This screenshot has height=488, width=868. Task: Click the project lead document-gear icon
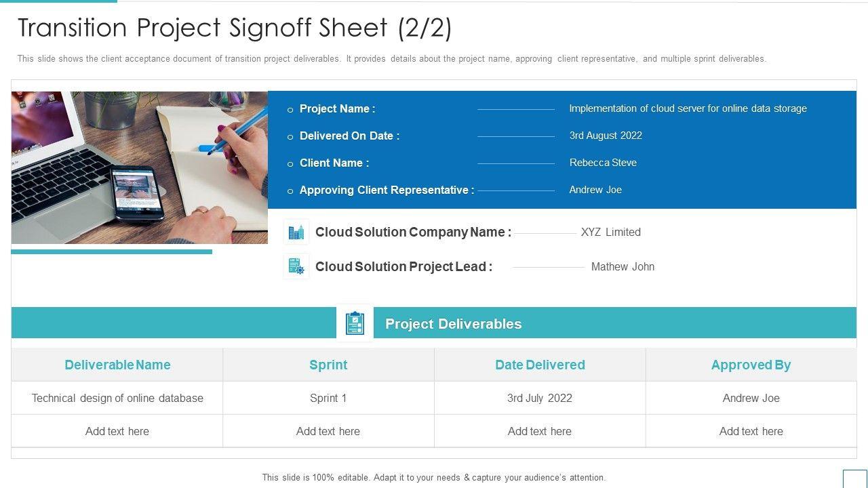coord(296,267)
